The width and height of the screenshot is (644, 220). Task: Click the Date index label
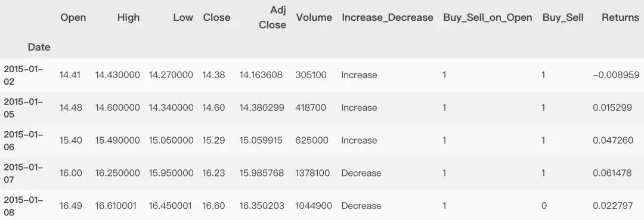pyautogui.click(x=39, y=47)
